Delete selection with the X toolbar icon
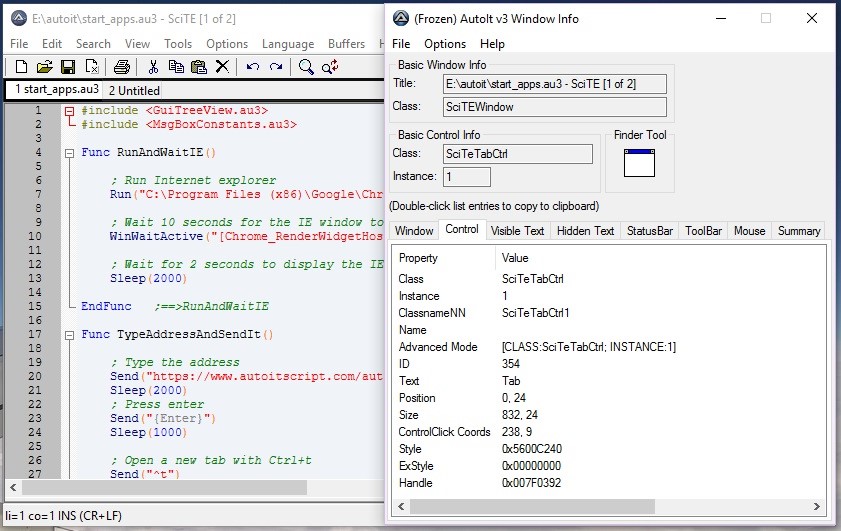This screenshot has height=531, width=841. [222, 67]
